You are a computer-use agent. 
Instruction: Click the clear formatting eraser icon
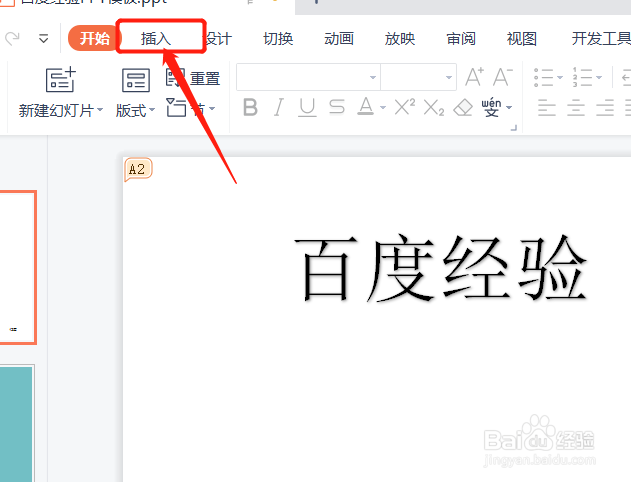pos(463,107)
